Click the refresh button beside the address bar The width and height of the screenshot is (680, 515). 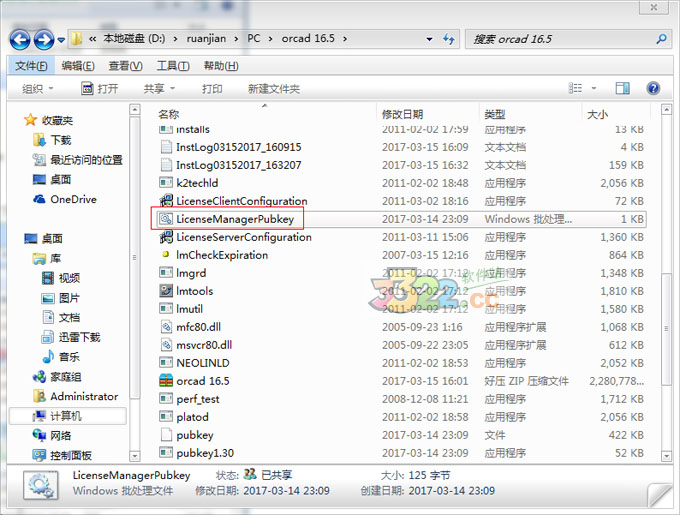click(x=449, y=39)
